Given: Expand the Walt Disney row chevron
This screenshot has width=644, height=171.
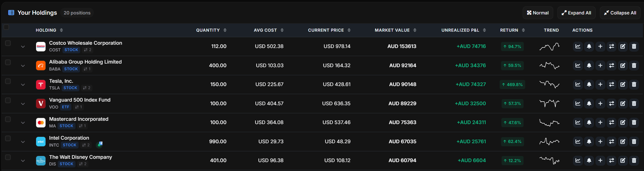Looking at the screenshot, I should click(x=23, y=161).
